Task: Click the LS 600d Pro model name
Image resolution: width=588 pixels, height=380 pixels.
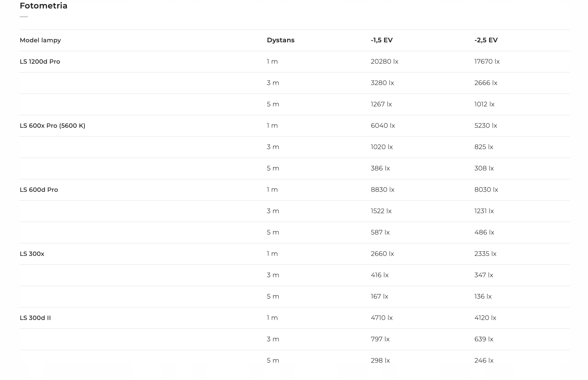Action: [x=39, y=190]
